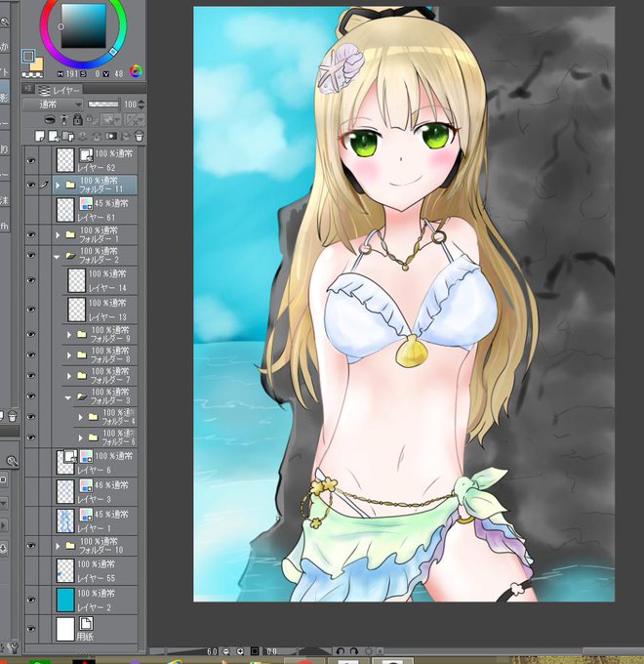The width and height of the screenshot is (644, 664).
Task: Open the 通常 blend mode dropdown
Action: pyautogui.click(x=53, y=104)
